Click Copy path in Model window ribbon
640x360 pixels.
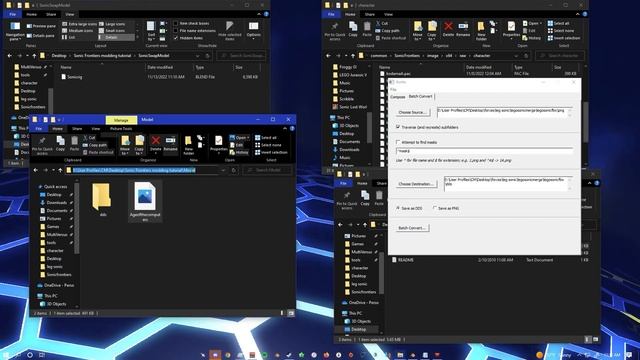95,145
